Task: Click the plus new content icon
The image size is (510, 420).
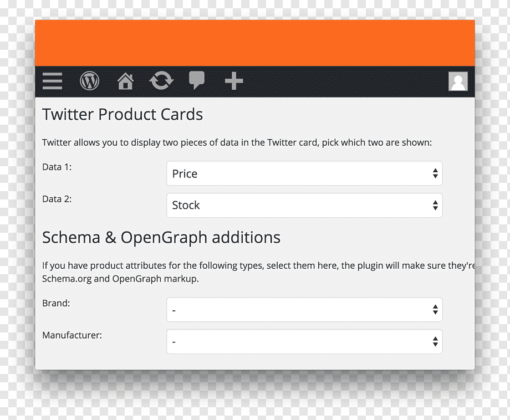Action: 234,81
